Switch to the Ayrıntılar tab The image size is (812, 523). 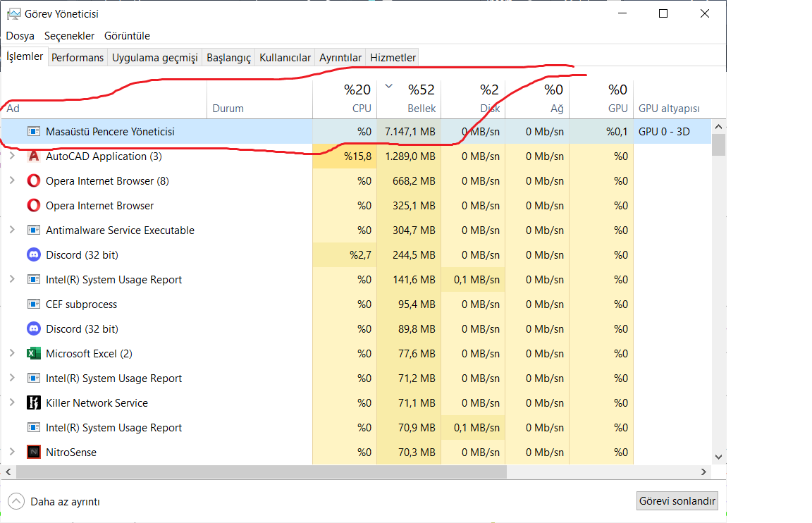[x=340, y=58]
